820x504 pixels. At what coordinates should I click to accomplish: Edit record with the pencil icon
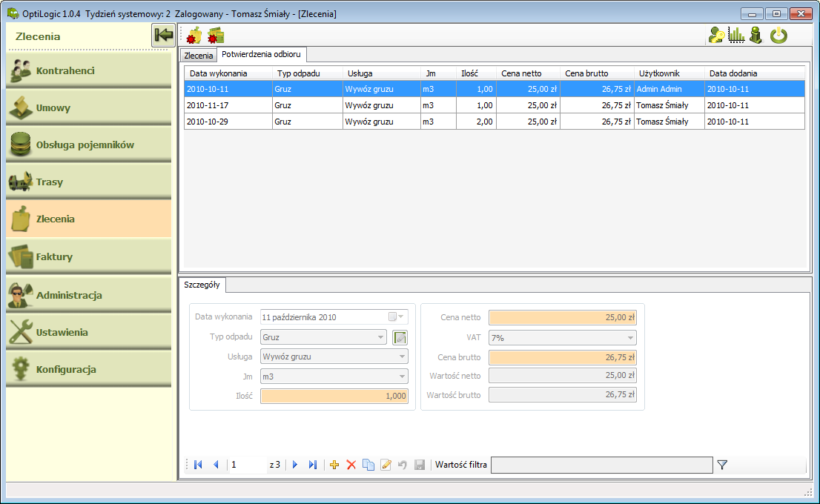(386, 464)
